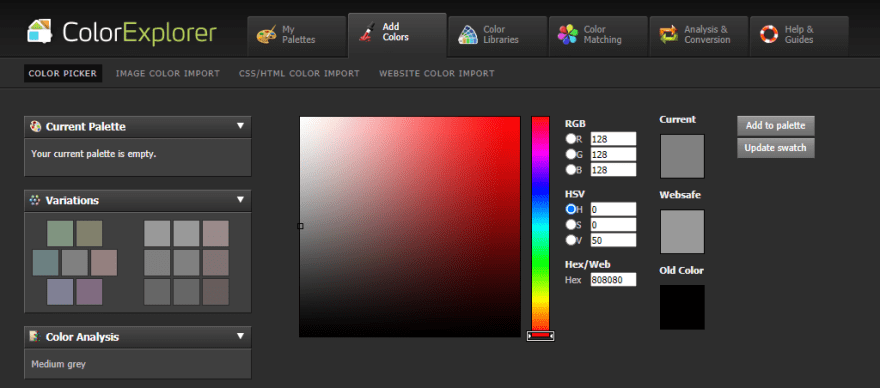Click the hue slider handle at the bottom
The image size is (880, 388).
540,335
